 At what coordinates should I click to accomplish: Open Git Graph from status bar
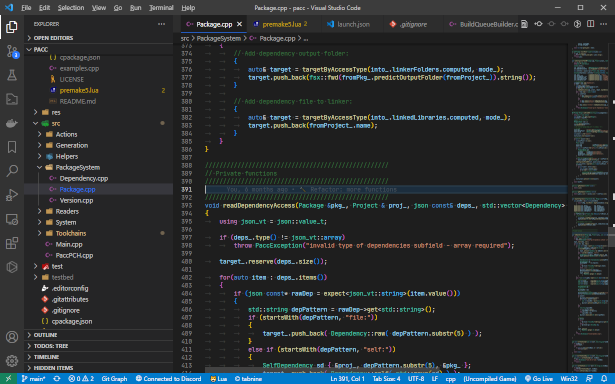114,379
